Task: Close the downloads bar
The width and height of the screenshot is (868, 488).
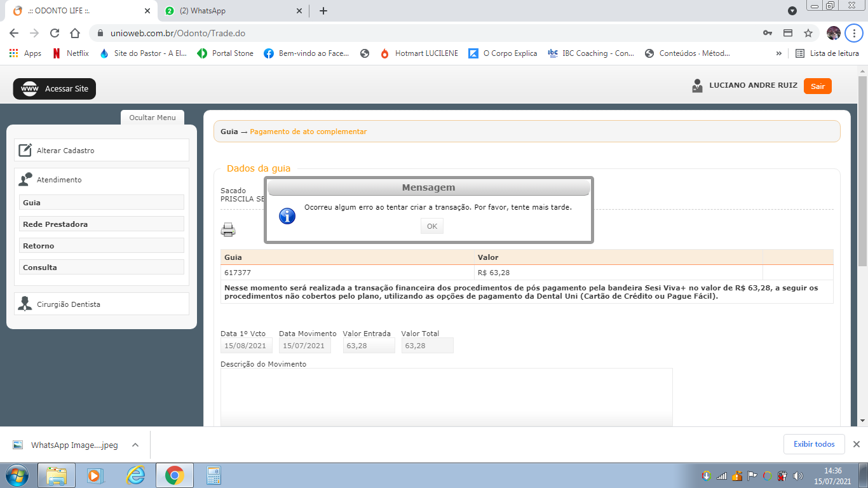Action: point(857,444)
